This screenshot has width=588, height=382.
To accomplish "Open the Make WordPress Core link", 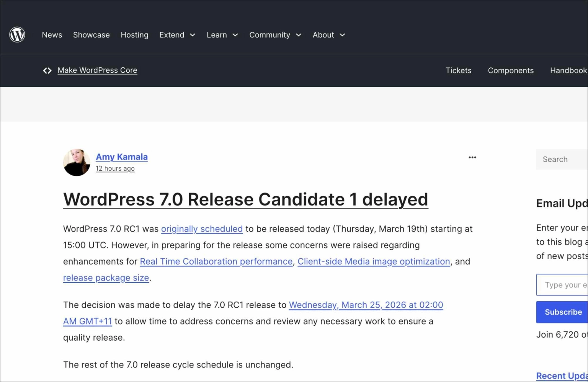I will click(97, 70).
